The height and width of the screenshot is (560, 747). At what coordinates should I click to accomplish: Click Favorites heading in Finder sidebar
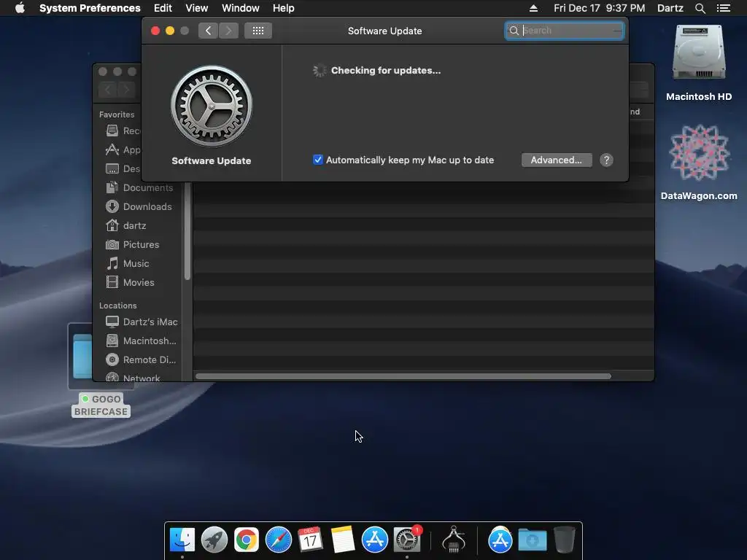[117, 114]
